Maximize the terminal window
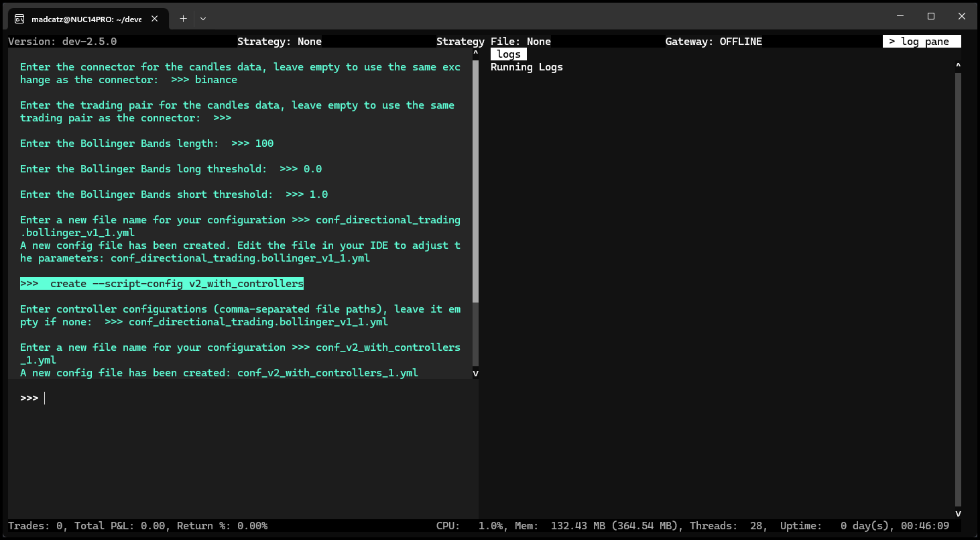This screenshot has width=980, height=540. (931, 17)
